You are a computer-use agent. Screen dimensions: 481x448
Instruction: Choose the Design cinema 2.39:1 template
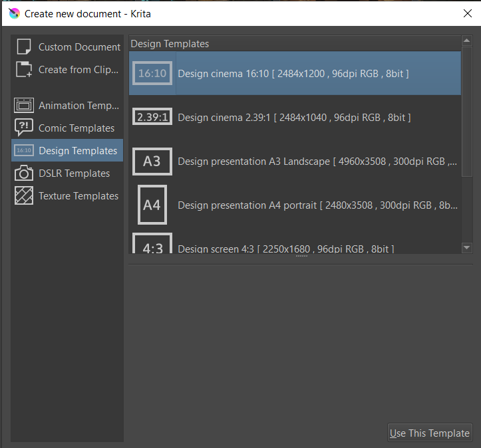294,118
